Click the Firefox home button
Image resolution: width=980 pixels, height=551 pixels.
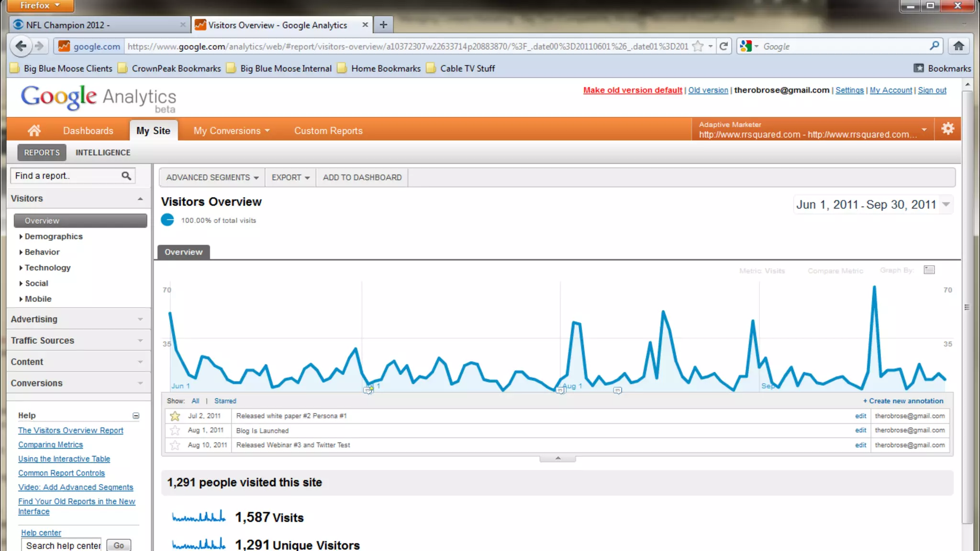pyautogui.click(x=958, y=46)
